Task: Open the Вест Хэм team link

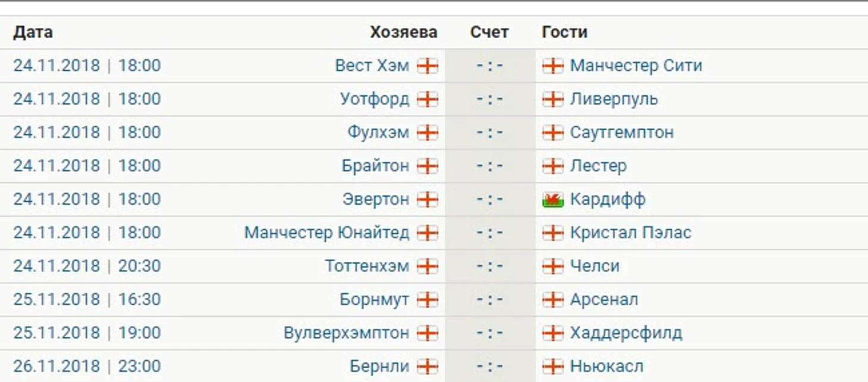Action: click(x=372, y=65)
